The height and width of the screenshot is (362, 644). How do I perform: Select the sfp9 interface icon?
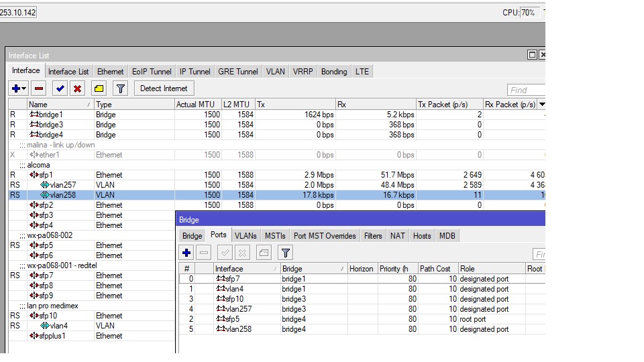pyautogui.click(x=34, y=296)
